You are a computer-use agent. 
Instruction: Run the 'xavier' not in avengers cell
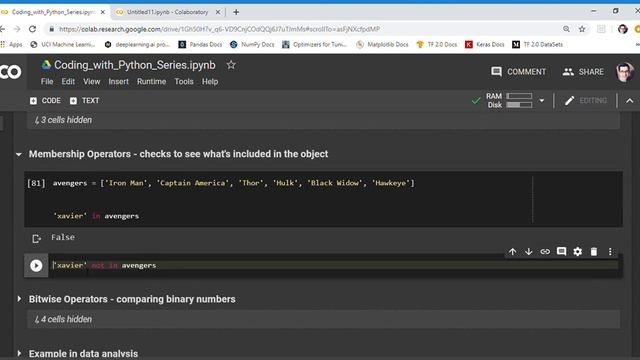point(36,266)
